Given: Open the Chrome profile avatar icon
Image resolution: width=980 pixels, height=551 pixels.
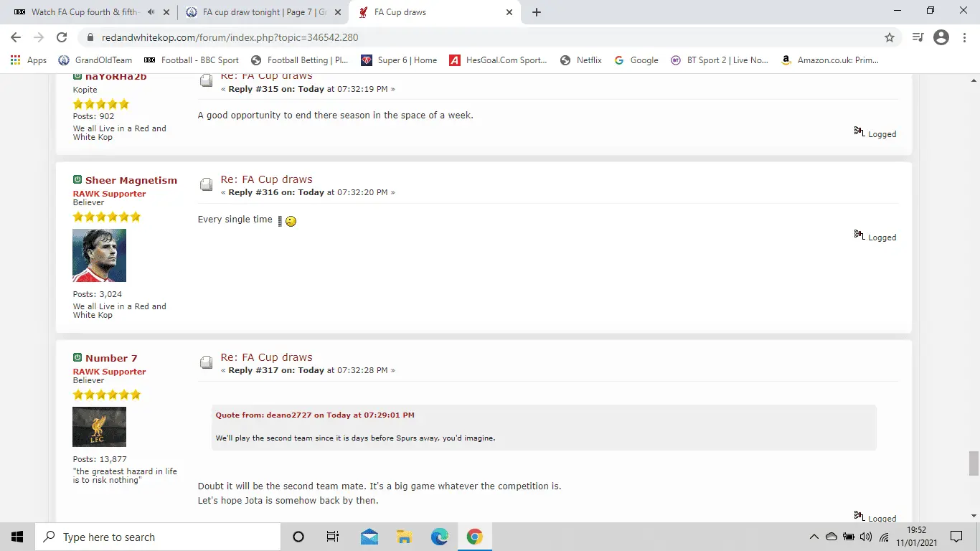Looking at the screenshot, I should [941, 37].
